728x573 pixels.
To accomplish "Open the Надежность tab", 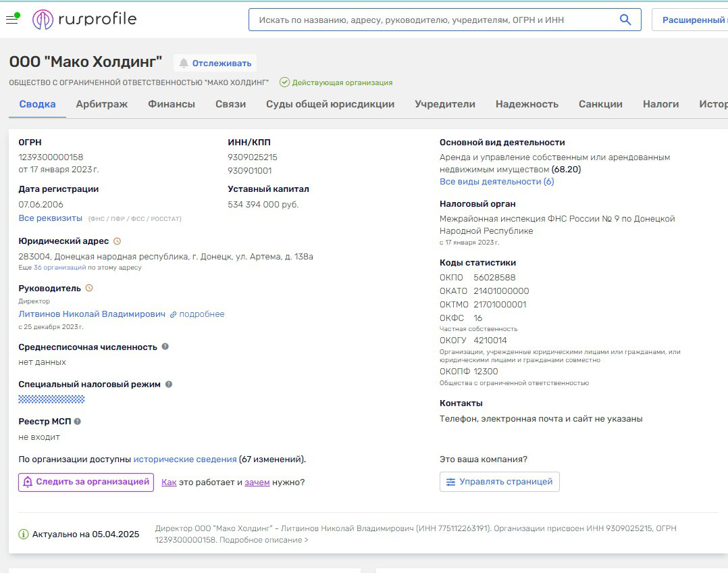I will pos(527,104).
